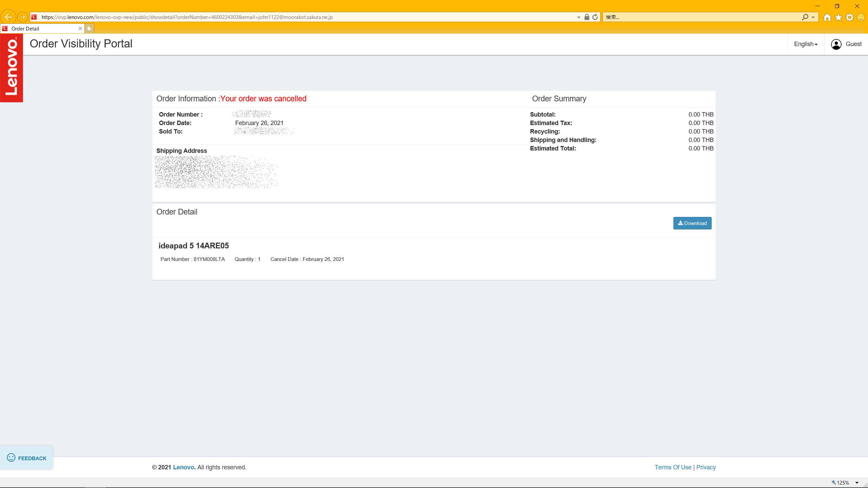Image resolution: width=868 pixels, height=488 pixels.
Task: Open the Privacy link
Action: 706,467
